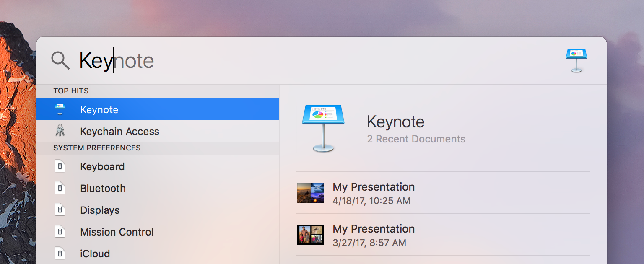Image resolution: width=644 pixels, height=264 pixels.
Task: Click the Mission Control preference pane icon
Action: 60,232
